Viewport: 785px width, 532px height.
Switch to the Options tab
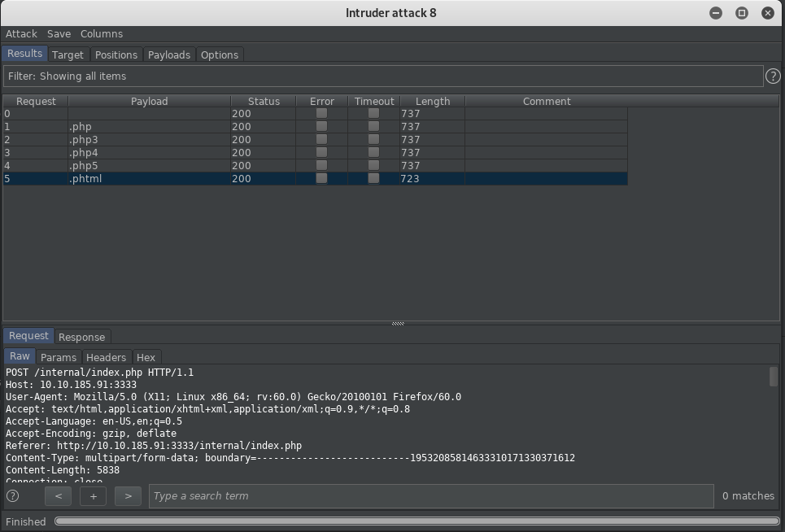(x=220, y=55)
